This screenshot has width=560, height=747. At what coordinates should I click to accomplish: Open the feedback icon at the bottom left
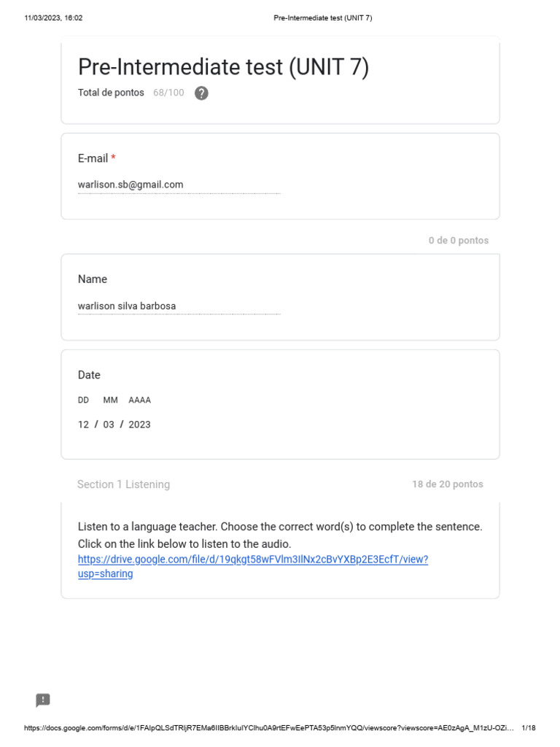pos(43,700)
